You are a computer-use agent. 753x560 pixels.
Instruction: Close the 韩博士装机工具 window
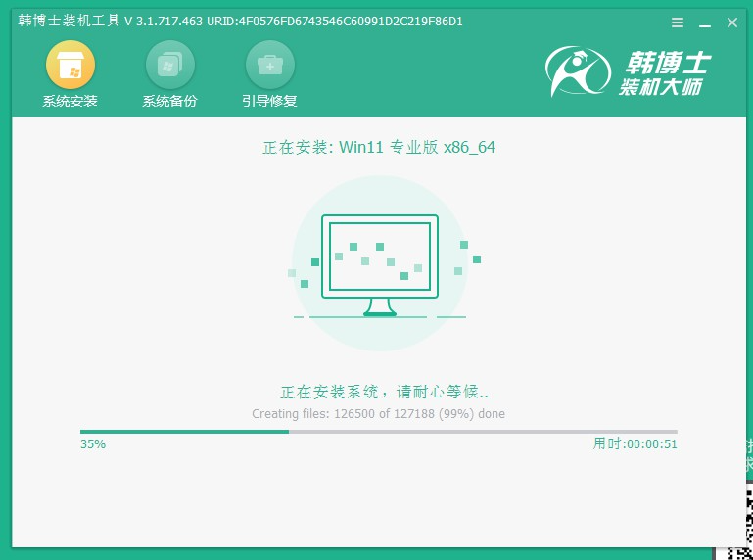[729, 23]
